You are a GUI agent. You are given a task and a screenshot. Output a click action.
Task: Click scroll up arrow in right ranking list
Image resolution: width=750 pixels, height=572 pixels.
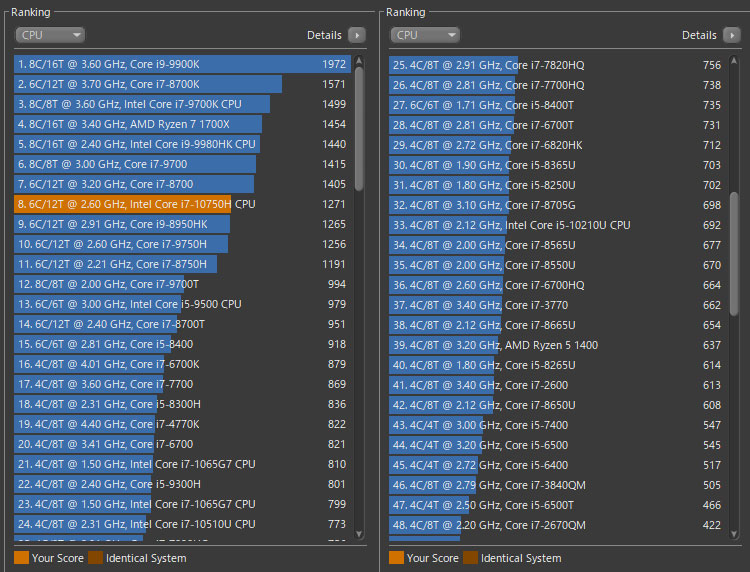click(x=734, y=61)
